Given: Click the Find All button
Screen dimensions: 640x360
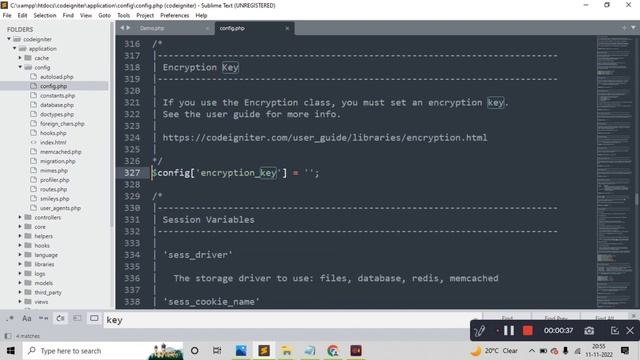Looking at the screenshot, I should point(604,318).
